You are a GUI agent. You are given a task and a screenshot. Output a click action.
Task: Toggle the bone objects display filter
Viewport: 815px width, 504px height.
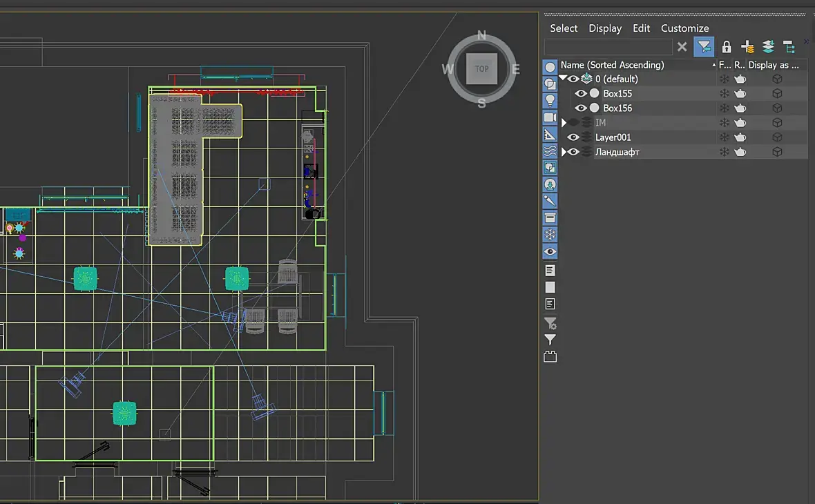550,201
